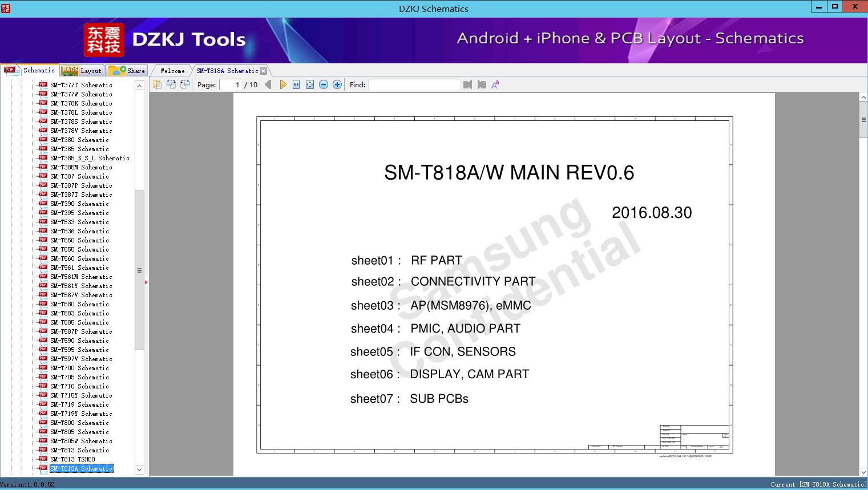The width and height of the screenshot is (868, 490).
Task: Select SM-T567V Schematic in the tree
Action: (x=81, y=295)
